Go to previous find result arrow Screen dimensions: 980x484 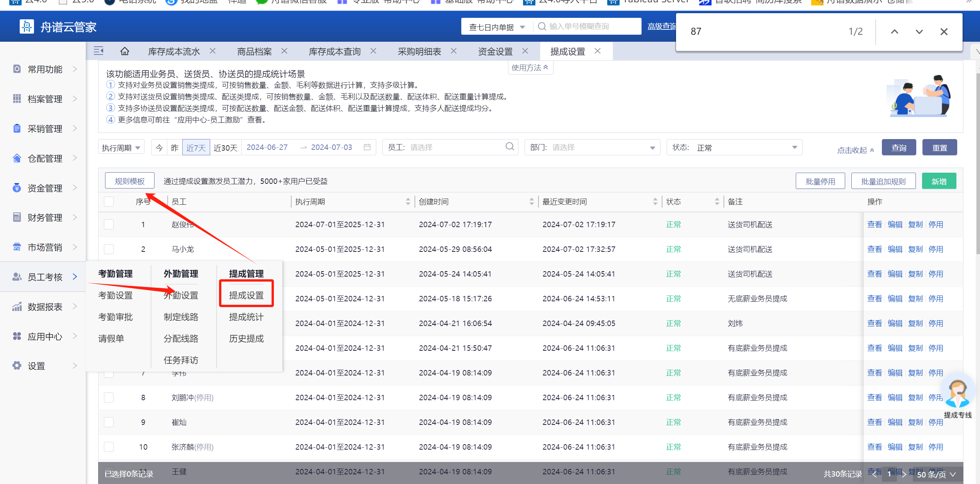(894, 32)
